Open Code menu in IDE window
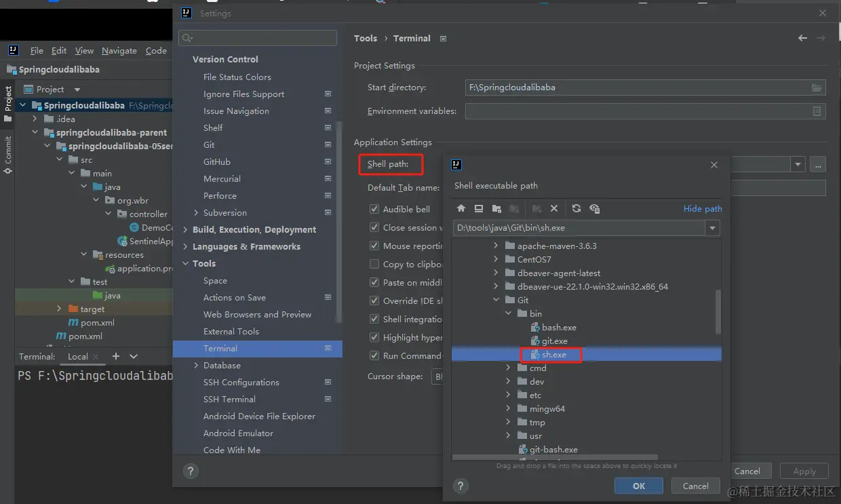The image size is (841, 504). 156,51
